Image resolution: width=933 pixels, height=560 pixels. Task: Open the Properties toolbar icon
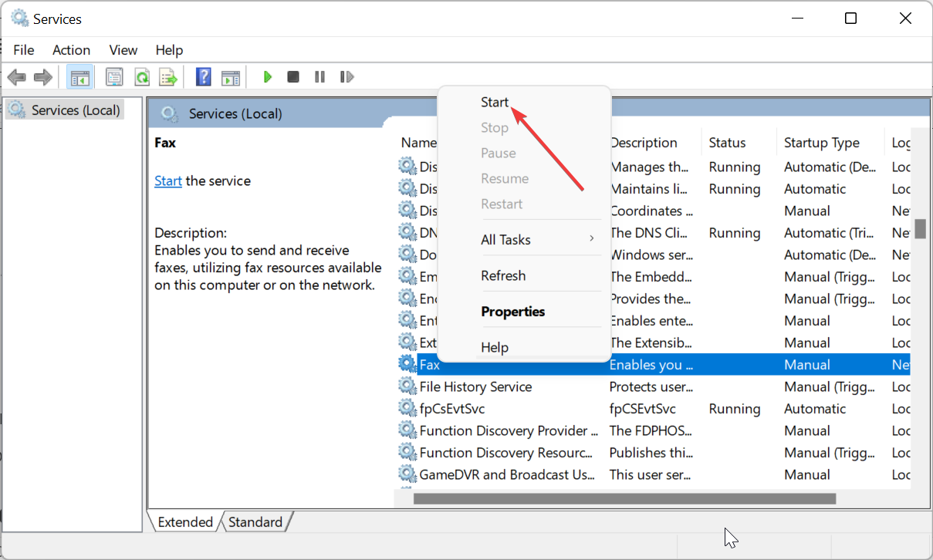pyautogui.click(x=114, y=77)
